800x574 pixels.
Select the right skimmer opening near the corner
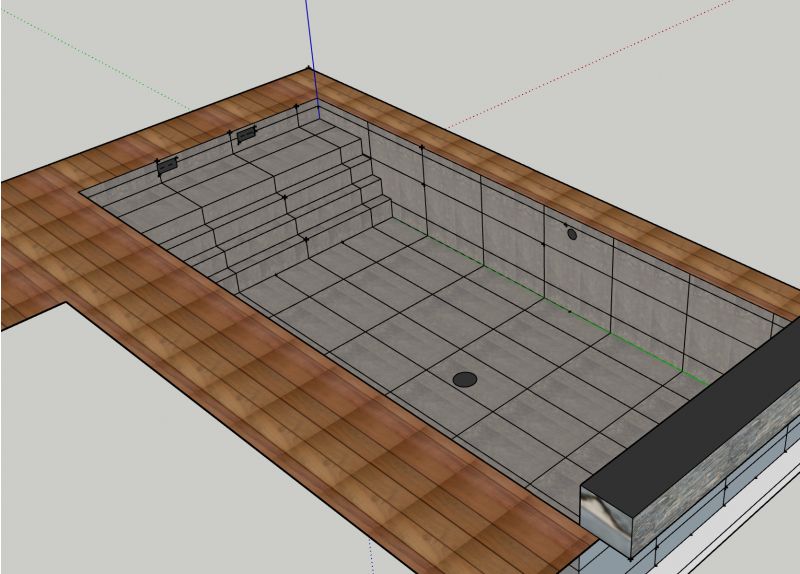(246, 134)
